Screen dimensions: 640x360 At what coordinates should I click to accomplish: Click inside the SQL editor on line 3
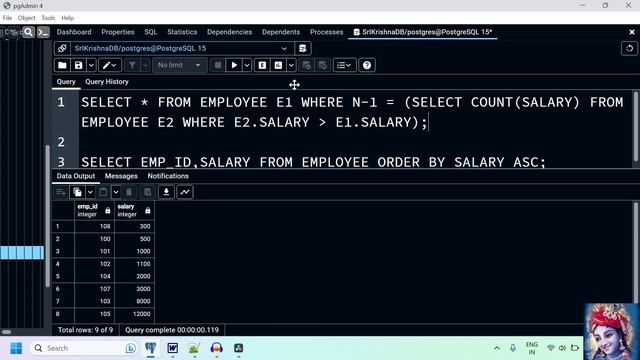pos(313,162)
